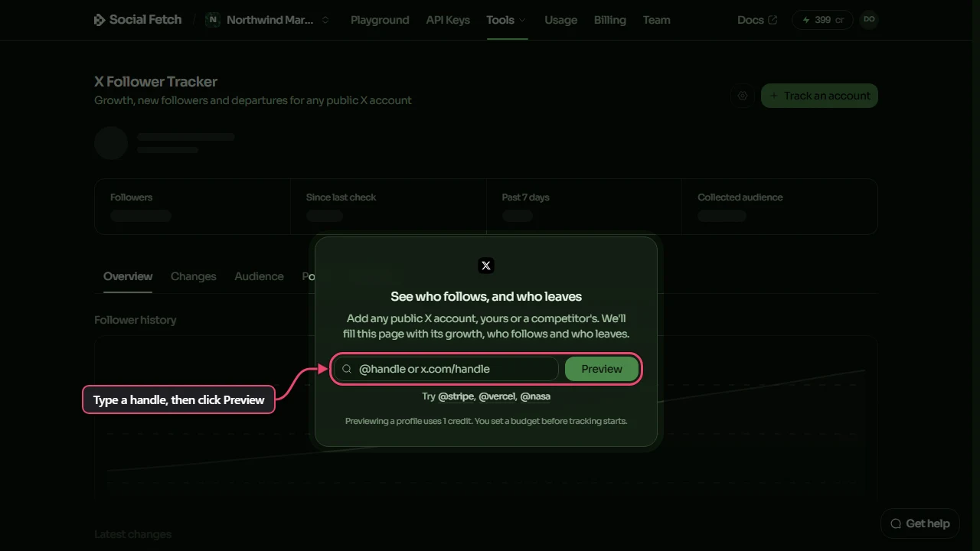980x551 pixels.
Task: Open the Docs external link
Action: [x=757, y=20]
